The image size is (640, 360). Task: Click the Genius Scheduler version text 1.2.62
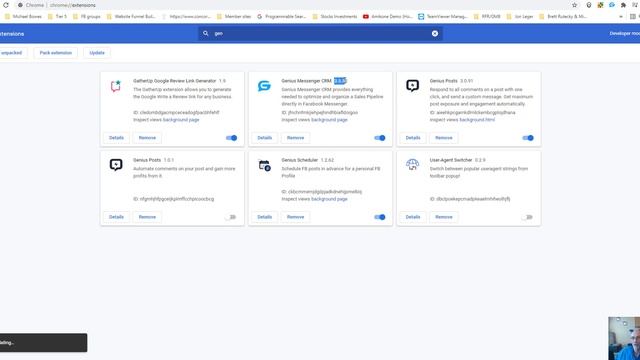point(327,160)
